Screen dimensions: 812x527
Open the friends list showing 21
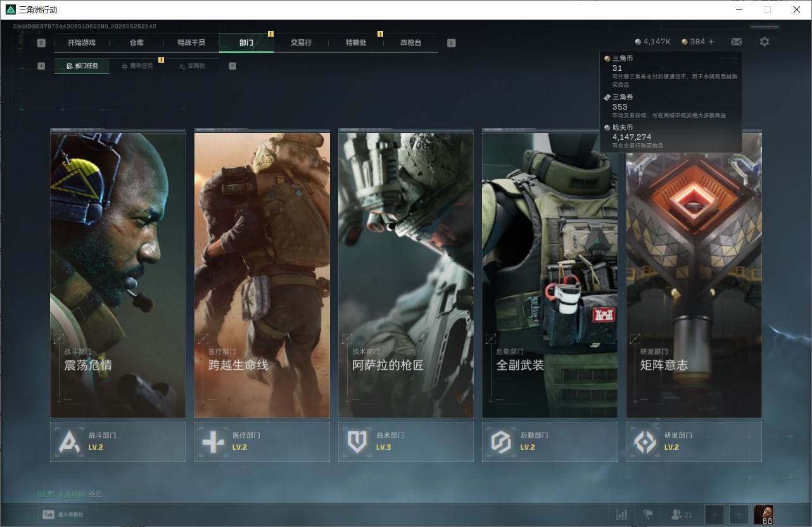(682, 514)
